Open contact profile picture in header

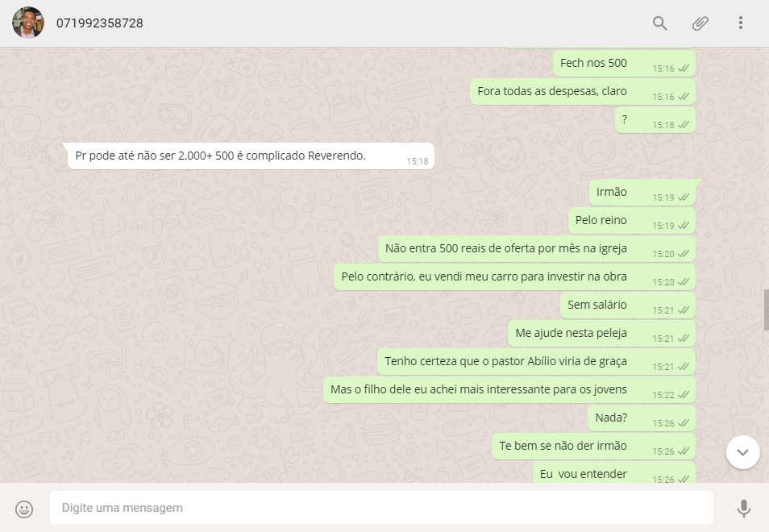pyautogui.click(x=28, y=23)
